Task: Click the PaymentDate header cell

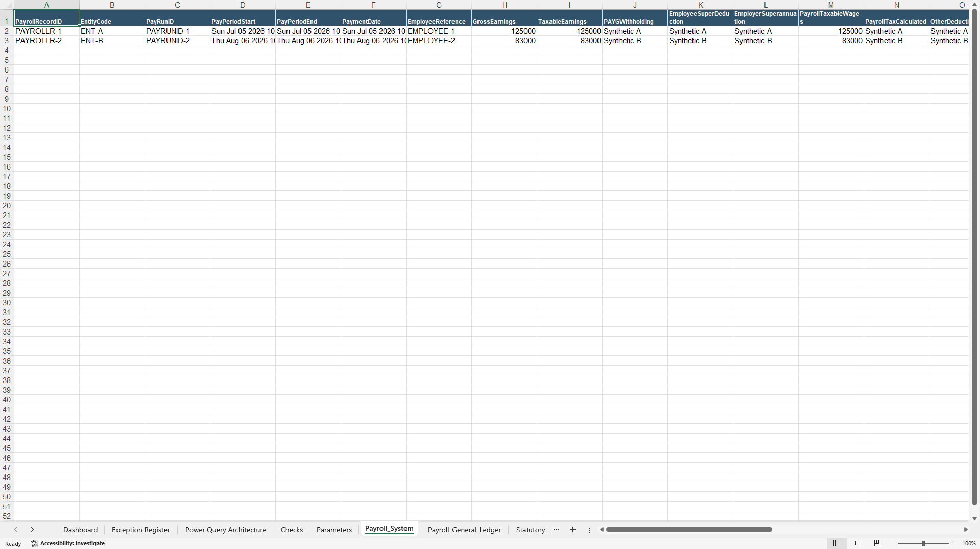Action: 373,18
